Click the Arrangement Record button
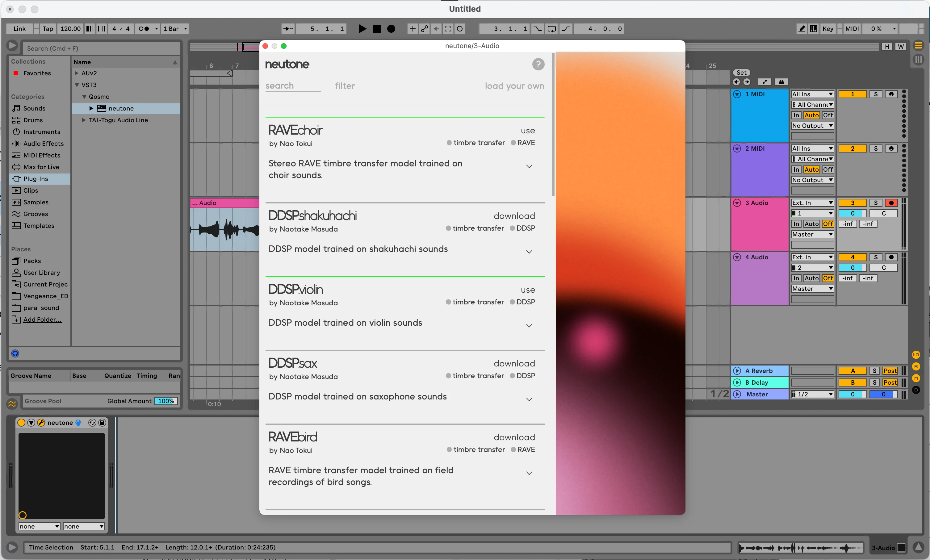 (x=392, y=29)
